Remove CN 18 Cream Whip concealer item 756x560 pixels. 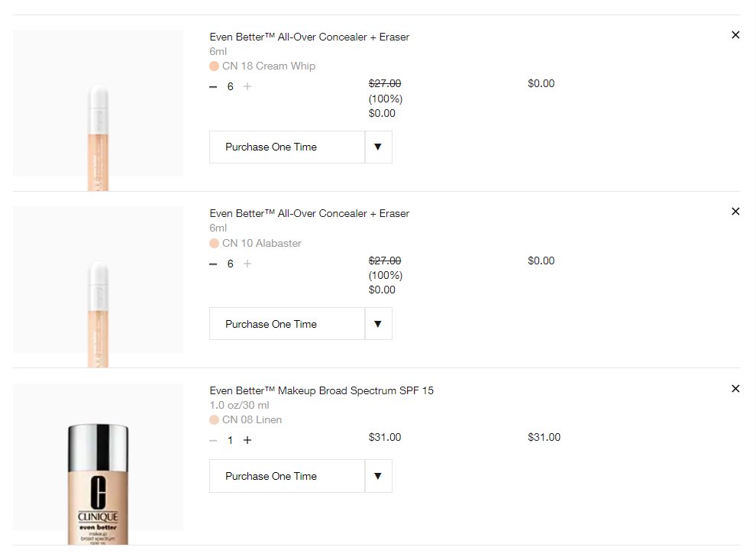click(735, 34)
